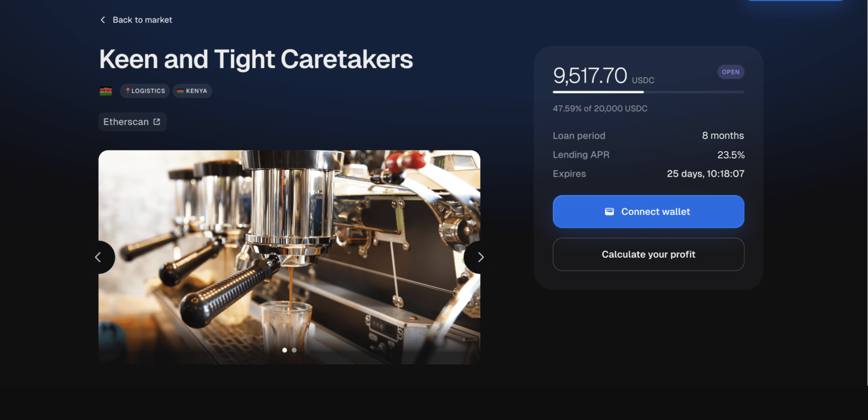
Task: Click the pin icon in the LOGISTICS tag
Action: (128, 90)
